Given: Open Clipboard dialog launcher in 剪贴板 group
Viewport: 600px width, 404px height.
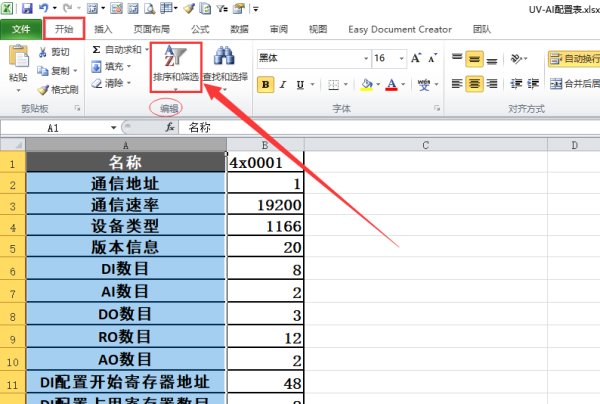Looking at the screenshot, I should (77, 109).
